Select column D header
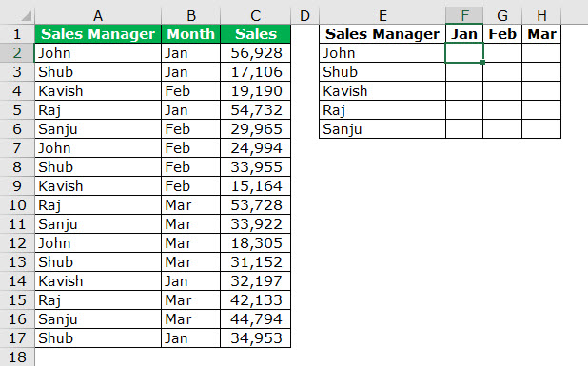The height and width of the screenshot is (366, 588). 304,16
